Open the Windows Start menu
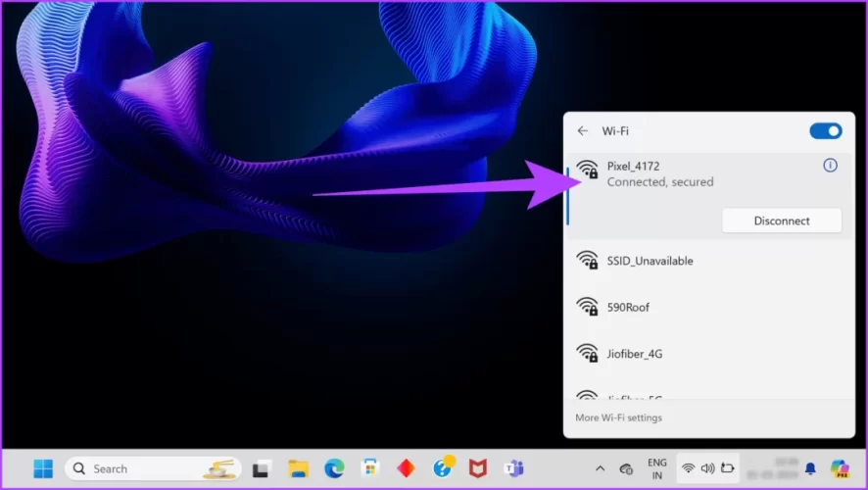The width and height of the screenshot is (868, 490). tap(43, 469)
